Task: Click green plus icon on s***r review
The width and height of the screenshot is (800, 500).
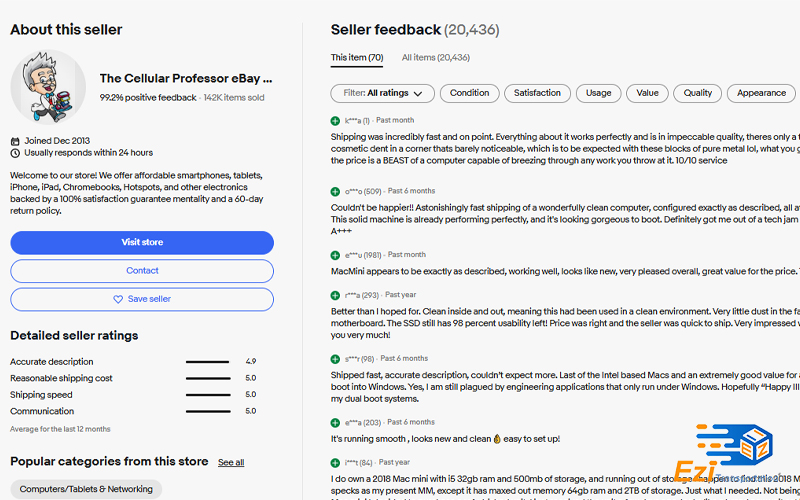Action: click(335, 359)
